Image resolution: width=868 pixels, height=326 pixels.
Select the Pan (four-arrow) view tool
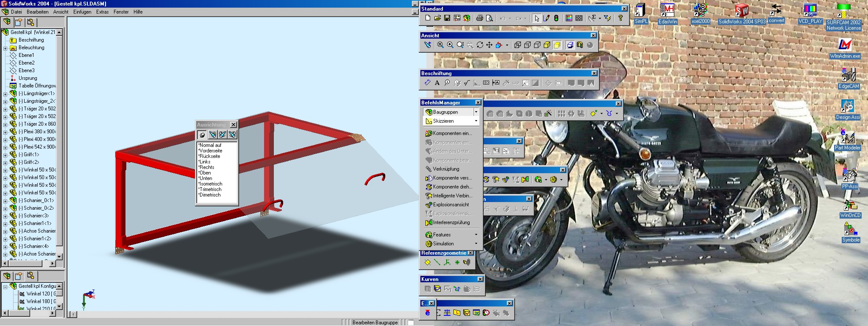pos(490,45)
